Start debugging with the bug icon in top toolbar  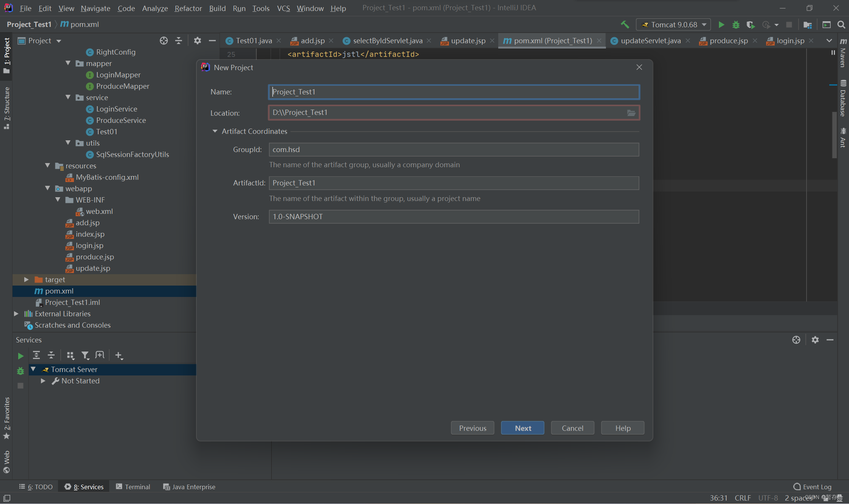point(736,25)
